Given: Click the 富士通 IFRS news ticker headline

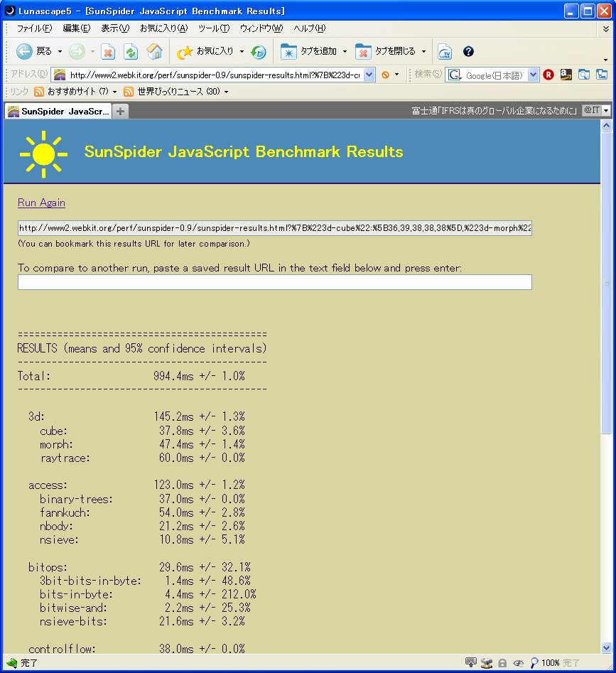Looking at the screenshot, I should click(x=495, y=111).
